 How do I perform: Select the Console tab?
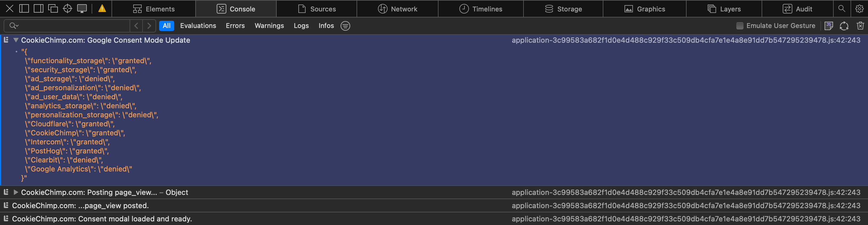[236, 9]
